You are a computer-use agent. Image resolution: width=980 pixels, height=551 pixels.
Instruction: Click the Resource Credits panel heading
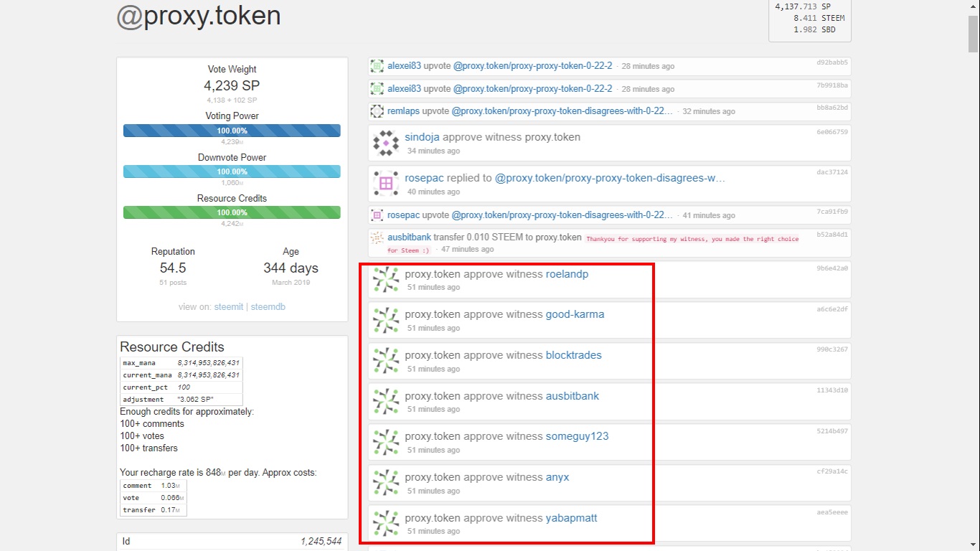click(172, 347)
